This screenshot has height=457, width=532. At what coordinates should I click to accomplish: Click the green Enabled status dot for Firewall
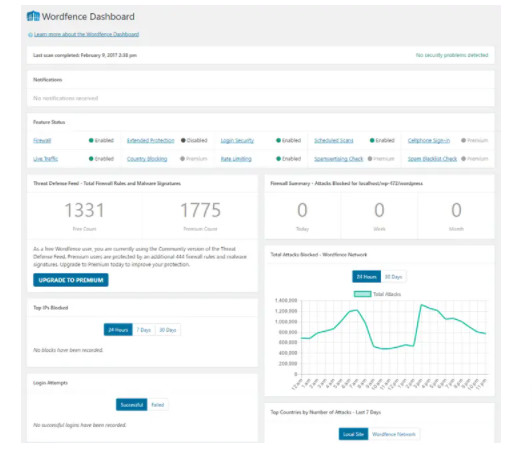[x=91, y=140]
